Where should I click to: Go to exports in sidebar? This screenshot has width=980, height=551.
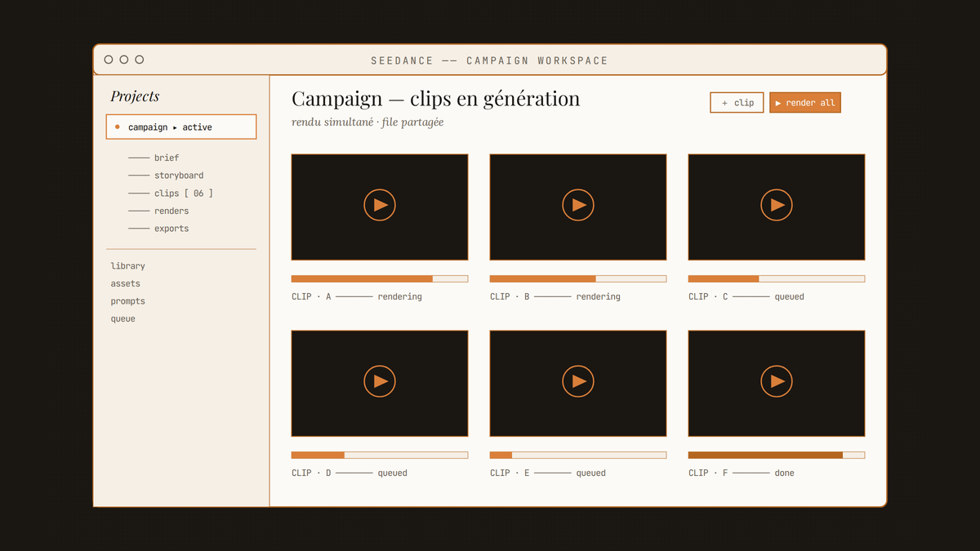pos(171,229)
